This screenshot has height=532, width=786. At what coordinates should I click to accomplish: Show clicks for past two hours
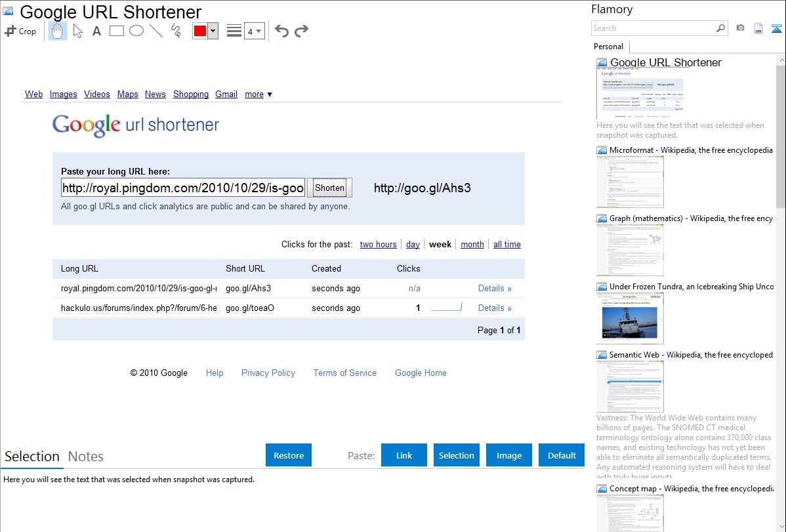tap(378, 244)
